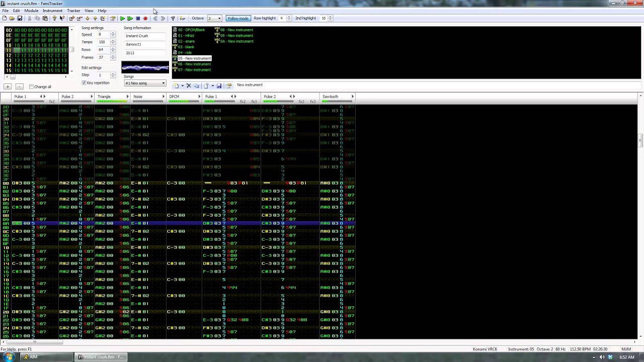Adjust the Frames spinner arrows
This screenshot has width=644, height=362.
click(x=113, y=57)
